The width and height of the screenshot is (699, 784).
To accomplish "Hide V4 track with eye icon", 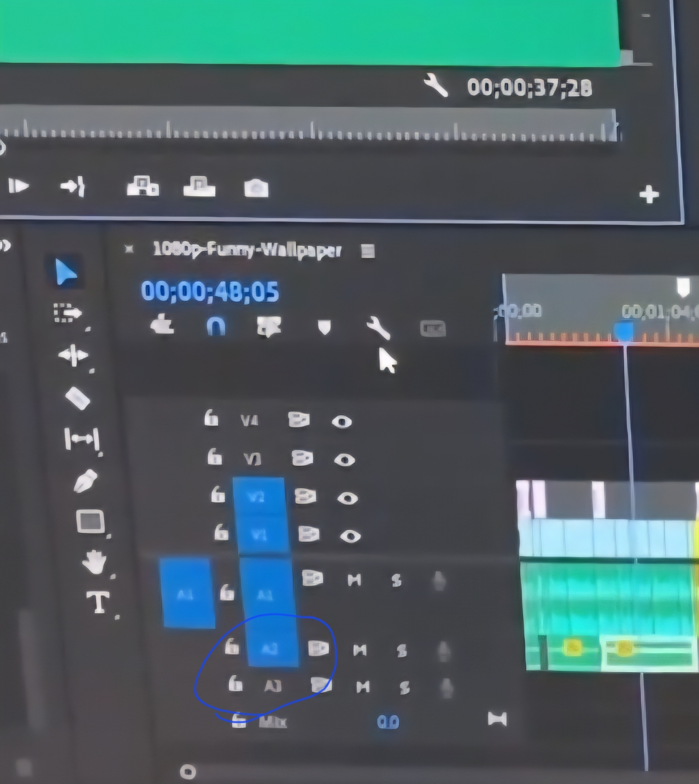I will click(x=342, y=422).
